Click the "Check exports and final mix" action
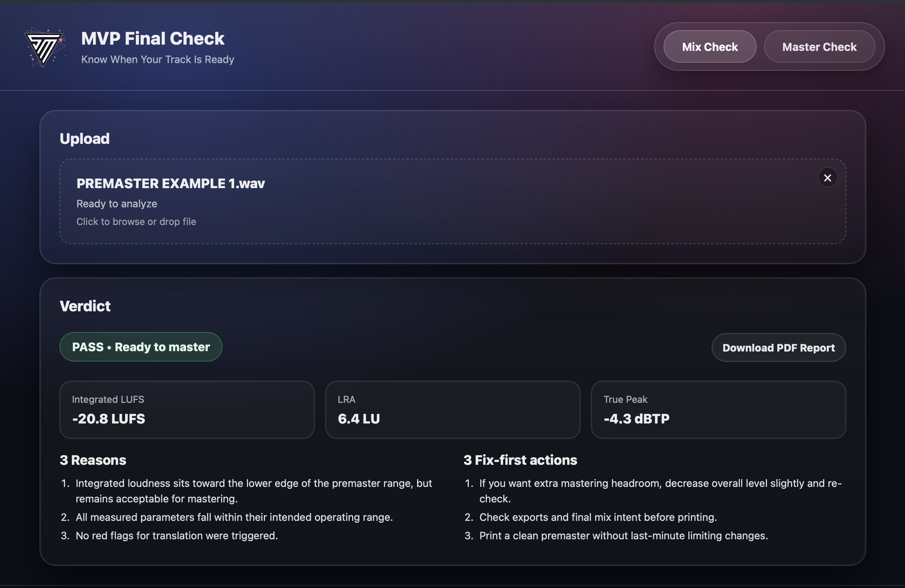The image size is (905, 588). (x=598, y=517)
